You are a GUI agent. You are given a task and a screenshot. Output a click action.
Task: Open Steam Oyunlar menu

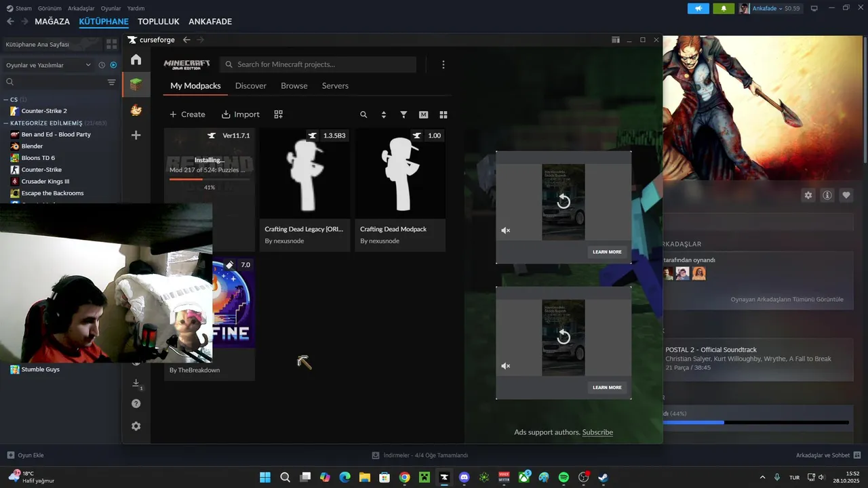click(x=111, y=8)
